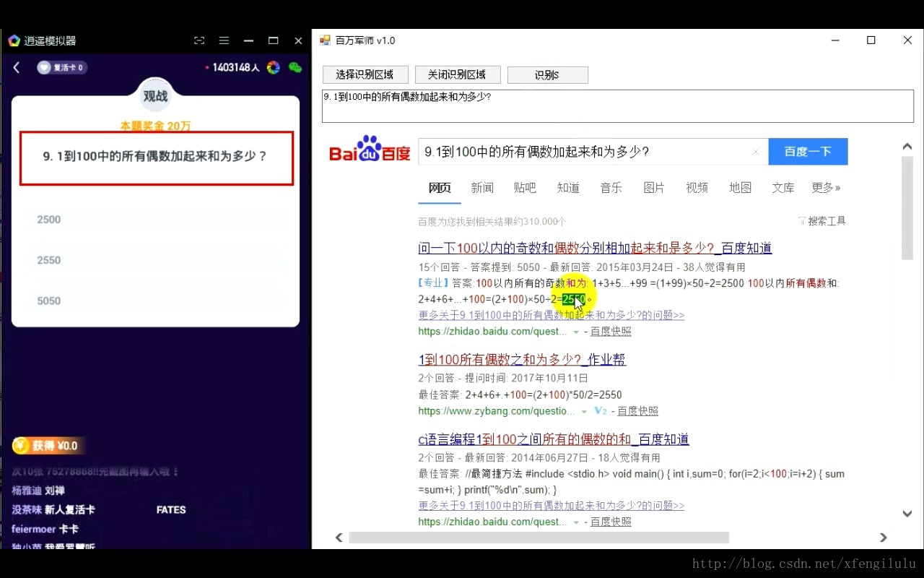
Task: Click the 逍遥模拟器 logo icon
Action: 14,40
